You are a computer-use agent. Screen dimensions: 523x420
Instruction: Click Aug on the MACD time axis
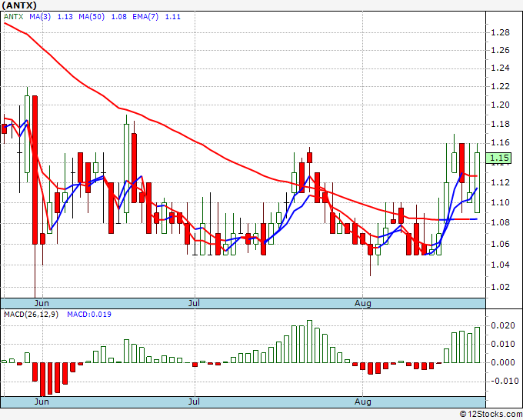tap(362, 402)
